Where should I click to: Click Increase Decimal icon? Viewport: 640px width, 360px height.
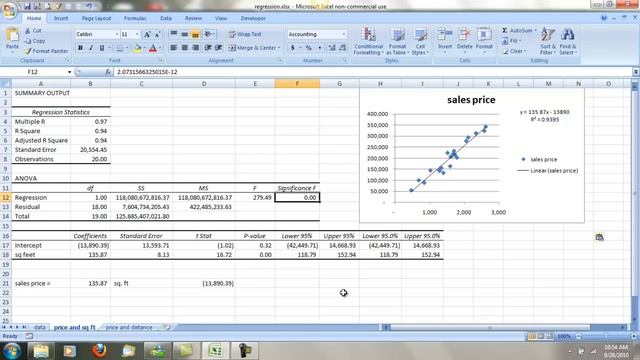(331, 48)
